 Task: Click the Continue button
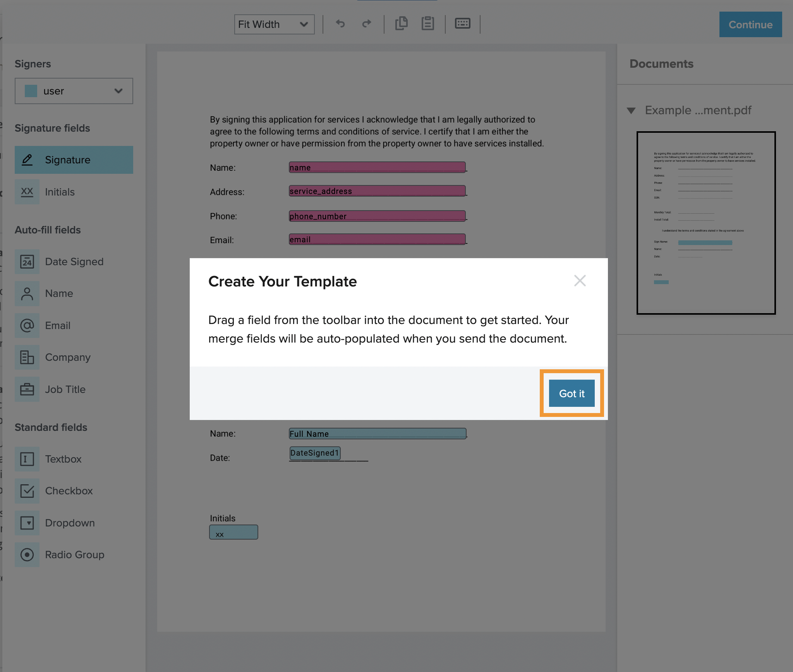pyautogui.click(x=750, y=24)
